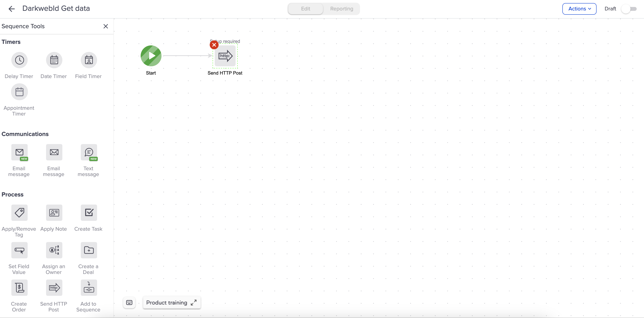Screen dimensions: 644x318
Task: Choose the Create Task icon
Action: pyautogui.click(x=89, y=213)
